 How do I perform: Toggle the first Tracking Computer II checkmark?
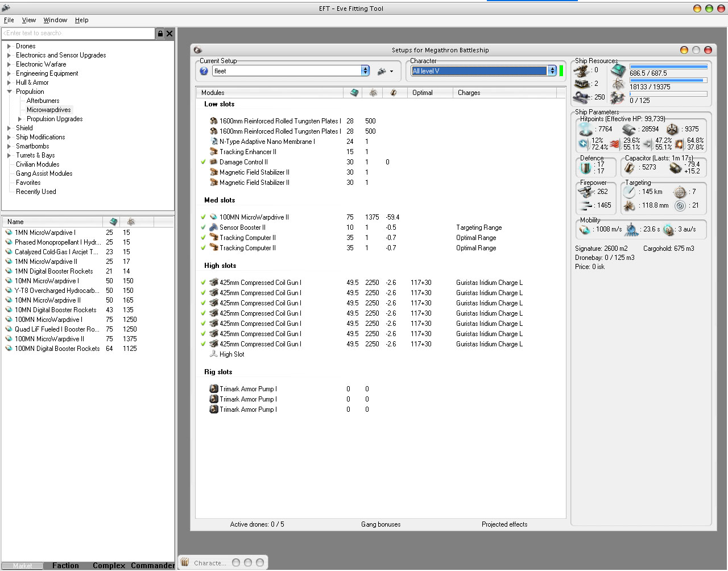point(204,238)
